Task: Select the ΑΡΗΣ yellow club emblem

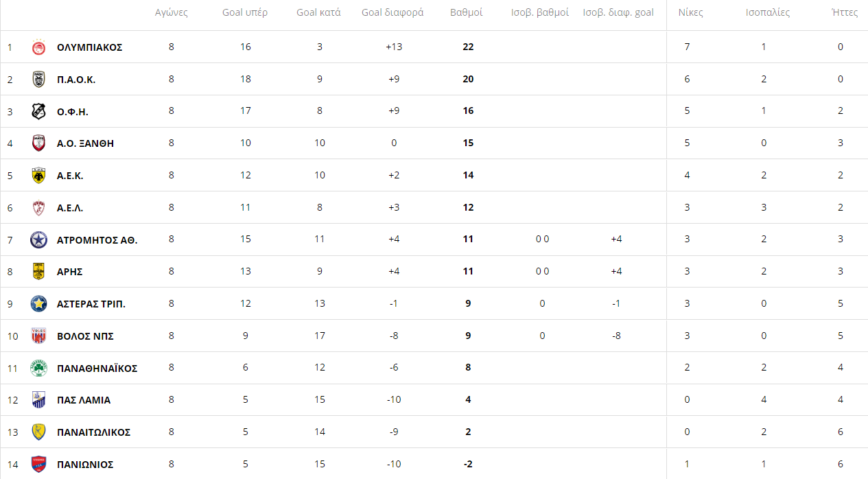Action: [39, 272]
